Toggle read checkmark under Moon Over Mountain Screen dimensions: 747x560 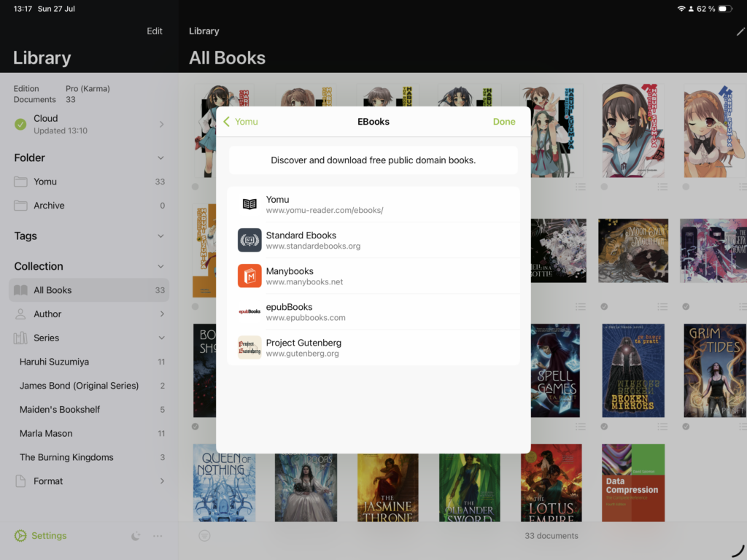coord(604,307)
